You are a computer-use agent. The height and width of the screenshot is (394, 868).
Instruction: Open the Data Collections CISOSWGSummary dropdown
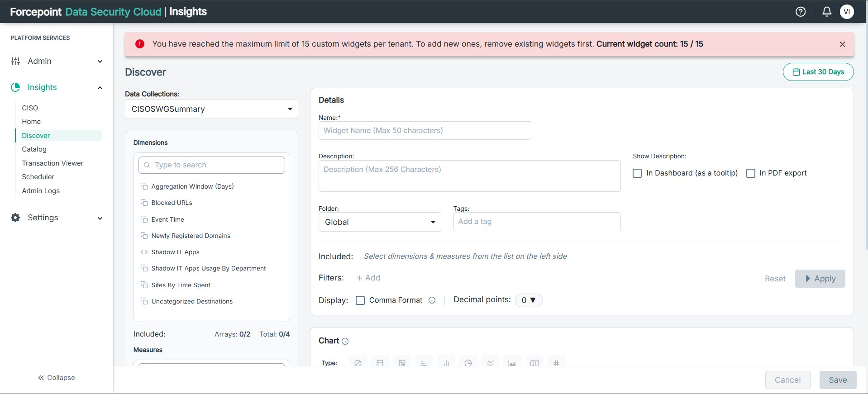click(211, 109)
